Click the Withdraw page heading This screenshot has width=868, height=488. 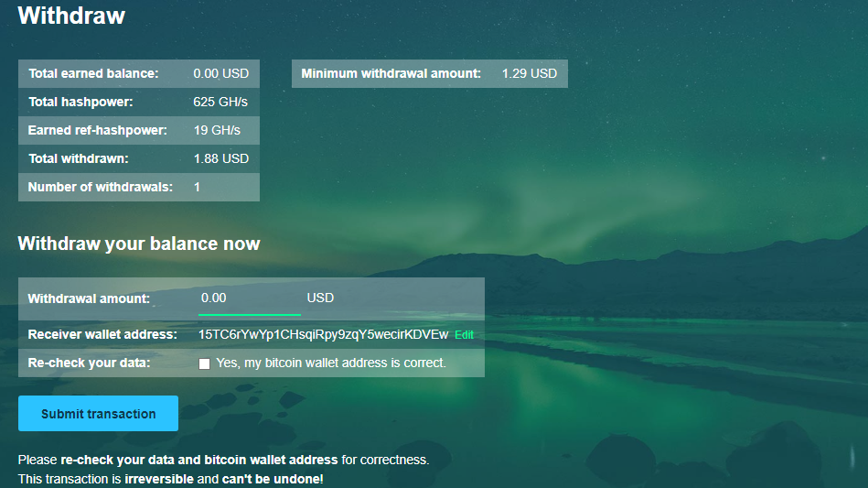[71, 16]
